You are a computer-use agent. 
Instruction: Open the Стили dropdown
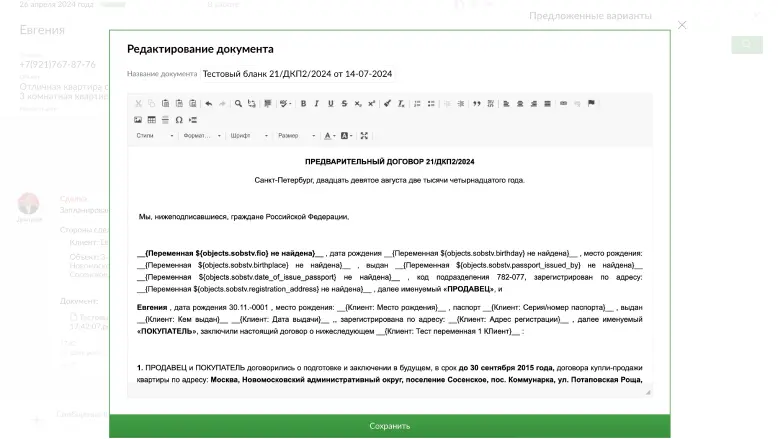[155, 136]
